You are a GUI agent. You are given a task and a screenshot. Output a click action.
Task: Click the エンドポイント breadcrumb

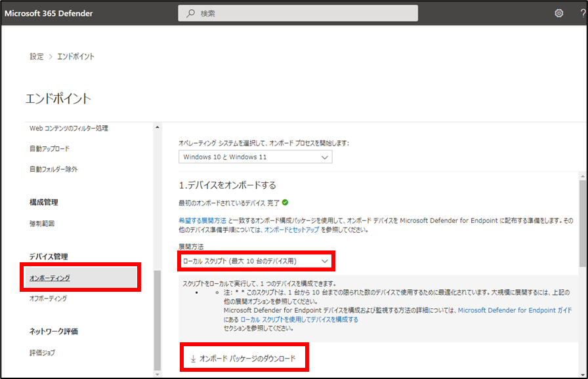click(x=75, y=56)
